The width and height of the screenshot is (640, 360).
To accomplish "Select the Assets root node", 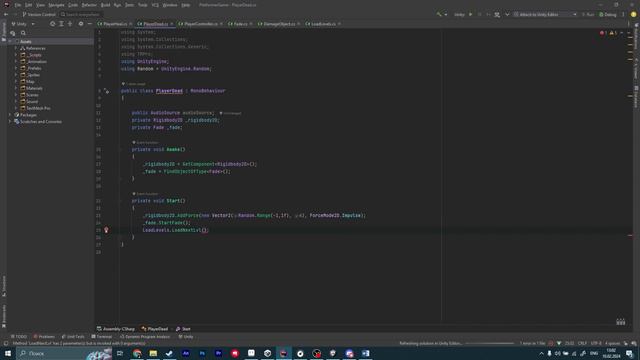I will click(x=25, y=42).
